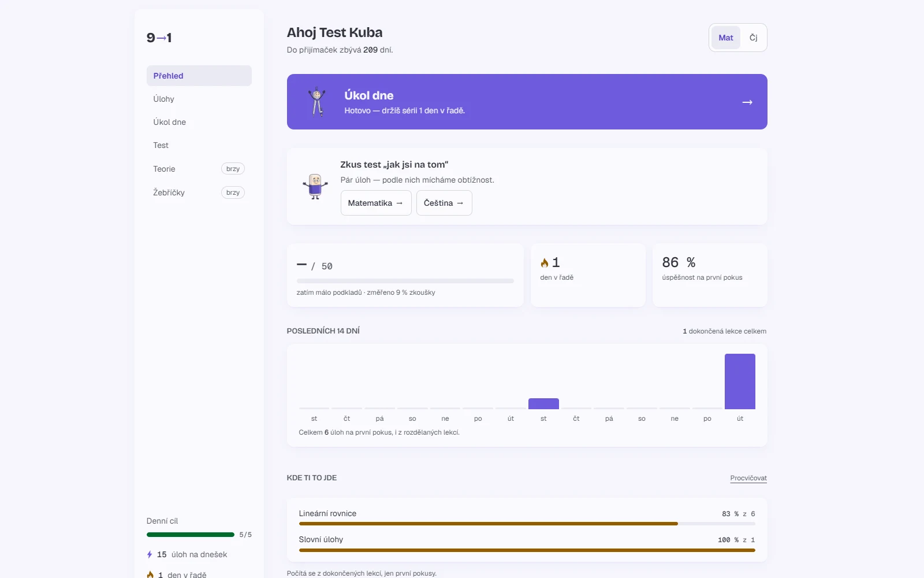Click '83 % z 6' value
Image resolution: width=924 pixels, height=578 pixels.
[x=739, y=514]
